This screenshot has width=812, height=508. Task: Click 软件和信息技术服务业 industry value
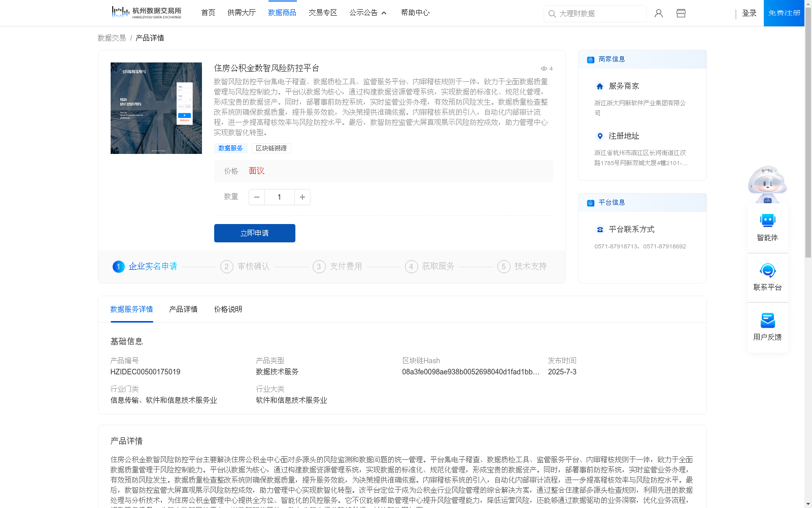coord(291,400)
